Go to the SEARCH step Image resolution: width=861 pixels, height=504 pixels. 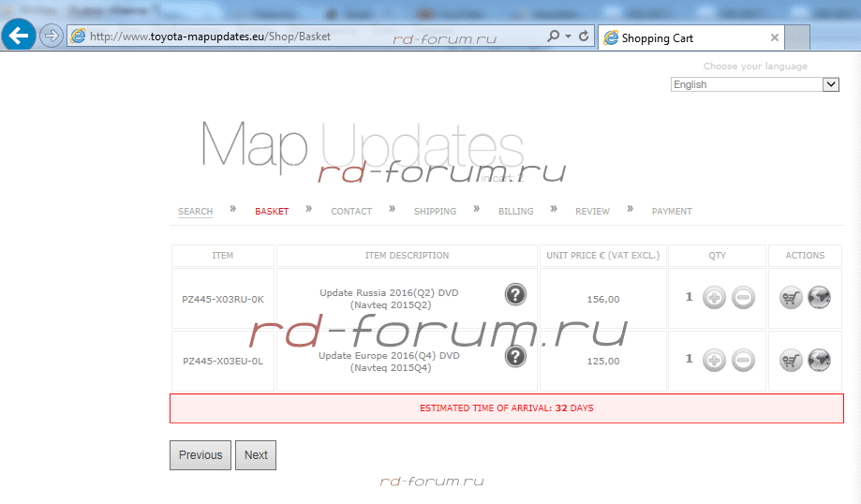click(195, 212)
